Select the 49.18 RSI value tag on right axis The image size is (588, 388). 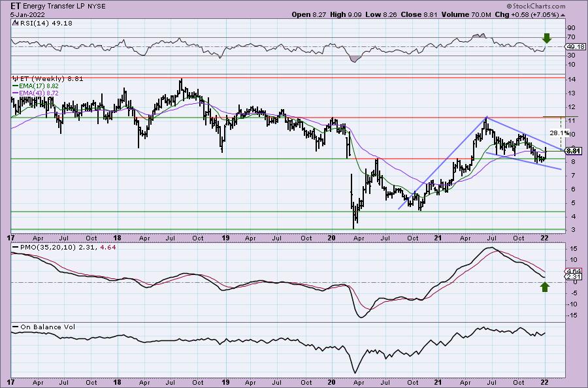(576, 47)
